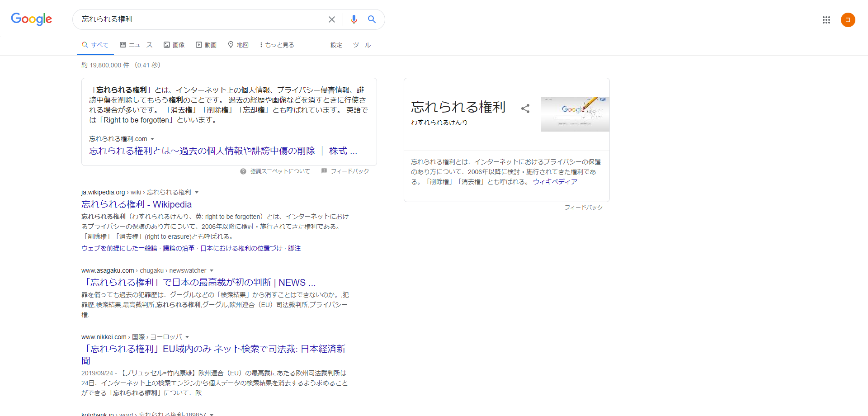Expand dropdown arrow next to 忘れられる権利.com
This screenshot has height=416, width=868.
click(152, 139)
